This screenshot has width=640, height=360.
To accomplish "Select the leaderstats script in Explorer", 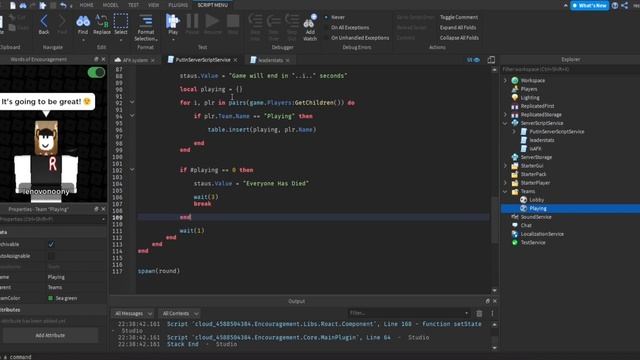I will tap(542, 140).
